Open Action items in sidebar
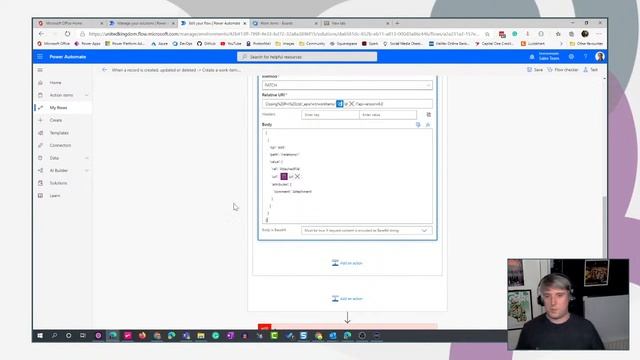 (x=61, y=95)
